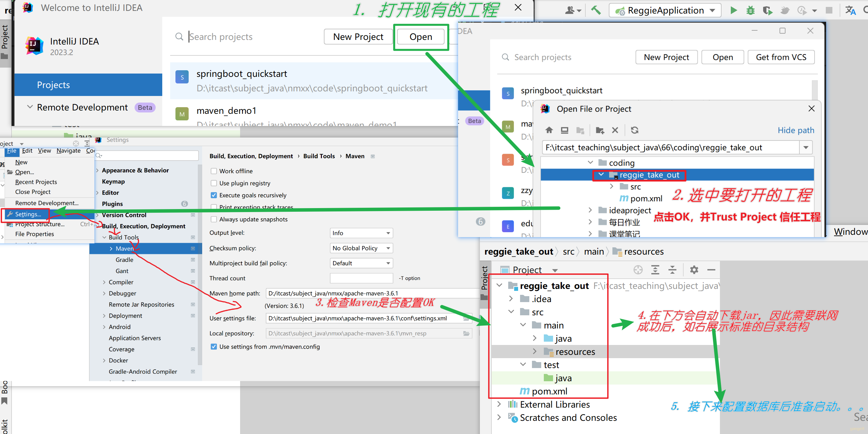This screenshot has height=434, width=868.
Task: Open the translate icon in top toolbar
Action: click(850, 11)
